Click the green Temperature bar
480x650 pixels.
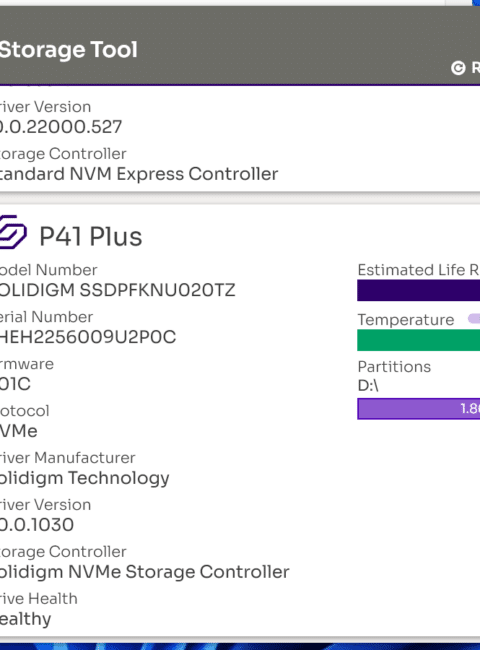click(x=419, y=340)
